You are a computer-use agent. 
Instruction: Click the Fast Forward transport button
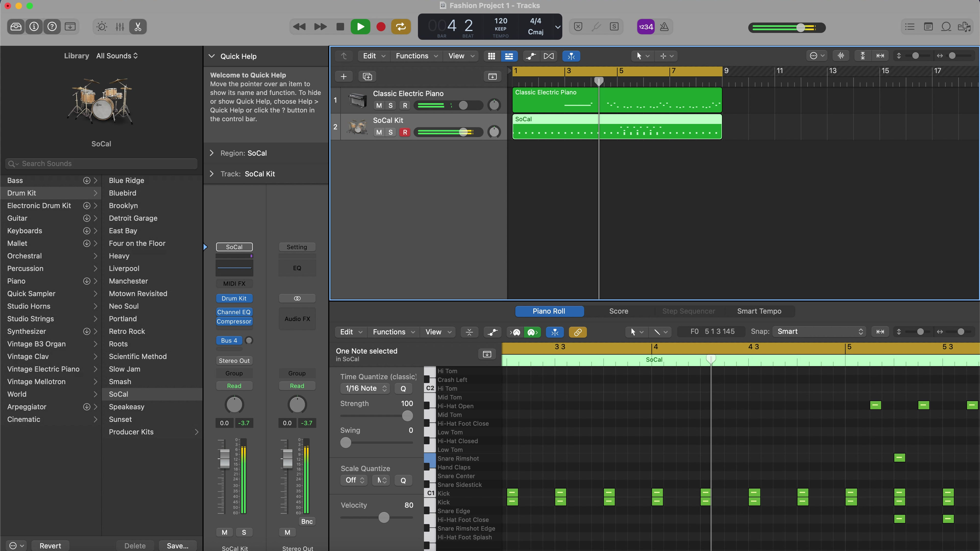[320, 27]
